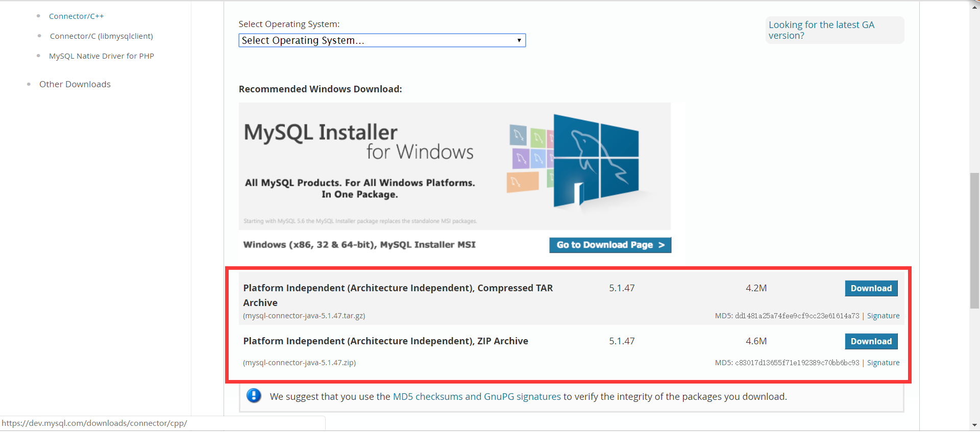The image size is (980, 432).
Task: Click MD5 hash of tar.gz package
Action: pos(797,316)
